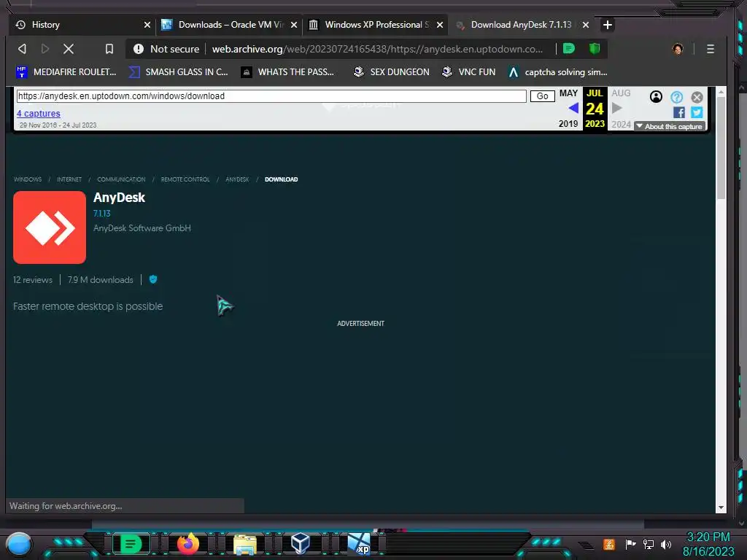The width and height of the screenshot is (747, 560).
Task: Close the Windows XP Professional tab
Action: point(440,25)
